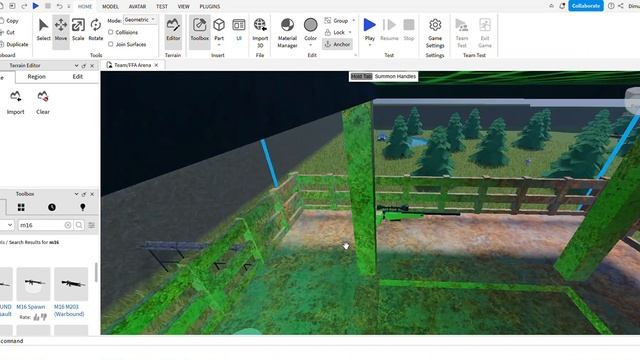Screen dimensions: 640x360
Task: Toggle the Anchor button
Action: click(338, 44)
